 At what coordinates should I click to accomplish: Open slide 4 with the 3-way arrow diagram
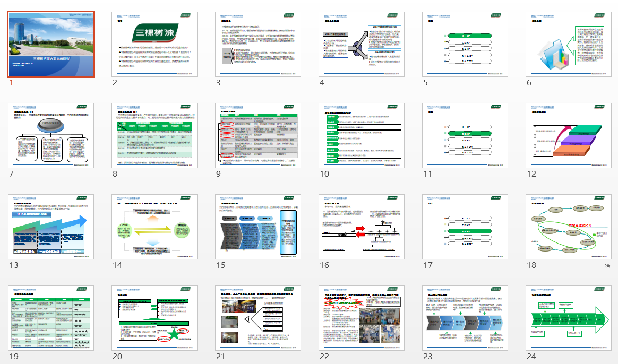pos(362,45)
